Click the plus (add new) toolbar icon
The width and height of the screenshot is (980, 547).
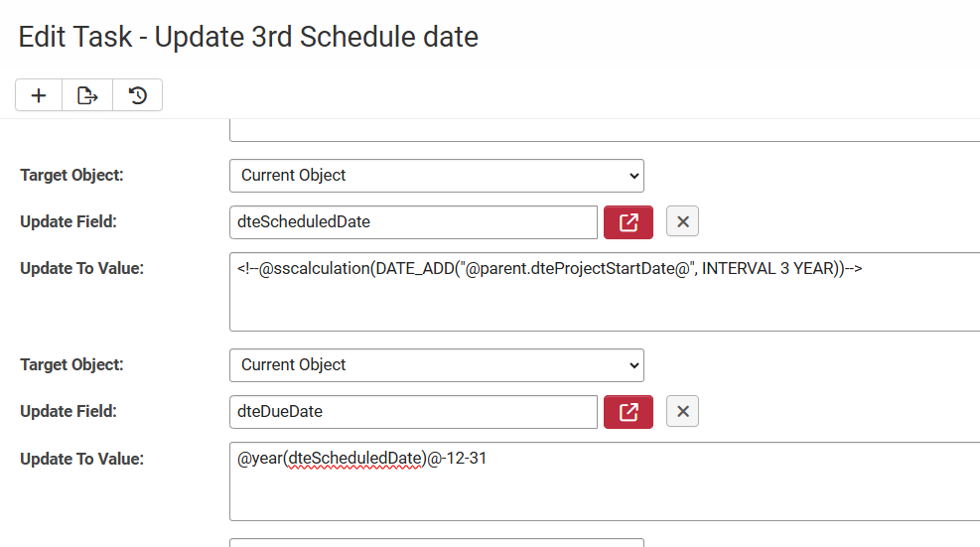point(39,95)
